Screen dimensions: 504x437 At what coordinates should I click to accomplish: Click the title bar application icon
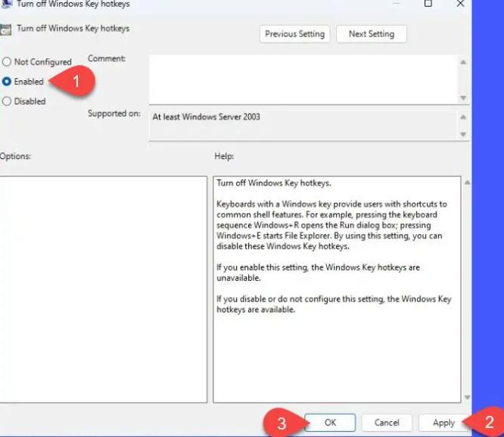pyautogui.click(x=6, y=4)
